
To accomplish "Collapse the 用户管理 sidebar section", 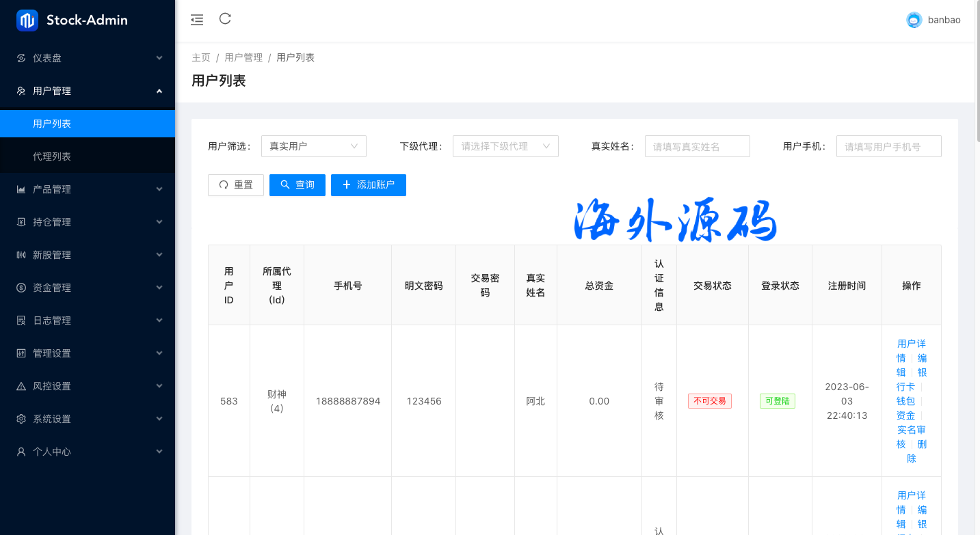I will tap(88, 91).
